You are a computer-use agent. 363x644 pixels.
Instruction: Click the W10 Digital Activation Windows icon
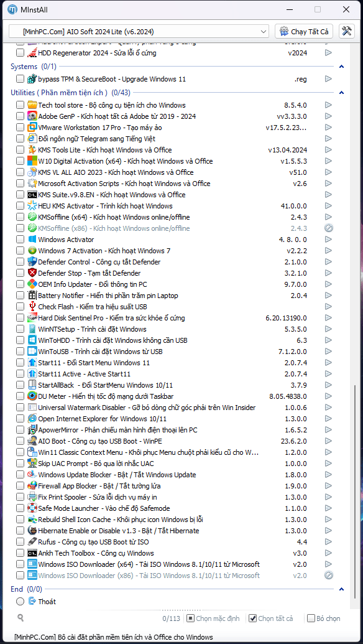tap(32, 161)
